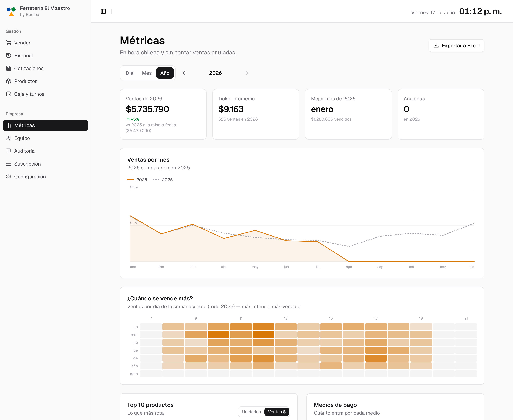The image size is (513, 420).
Task: Click the Anuladas card
Action: tap(441, 114)
